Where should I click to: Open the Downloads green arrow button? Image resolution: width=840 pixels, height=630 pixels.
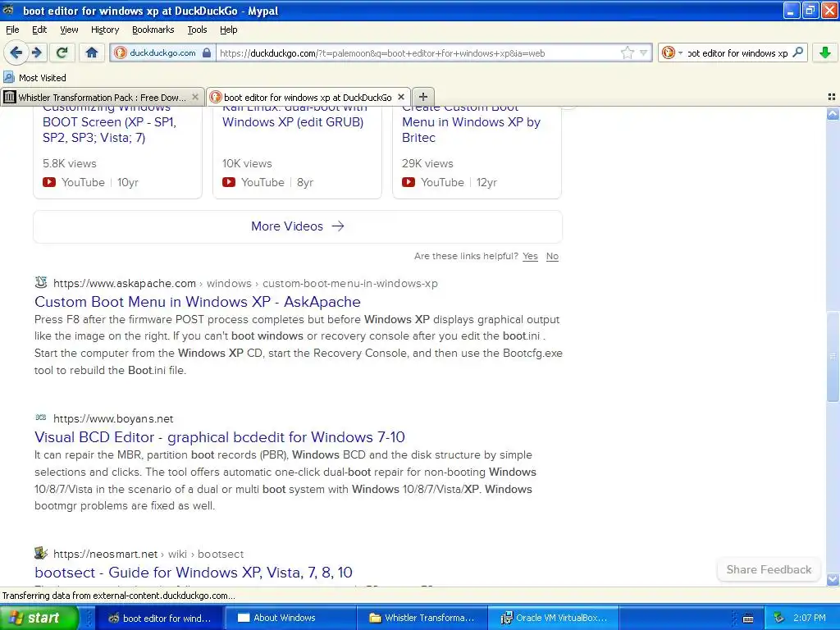tap(825, 52)
